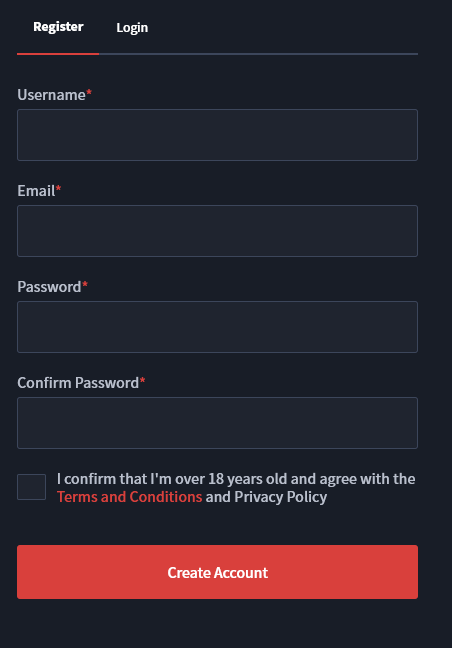This screenshot has height=648, width=452.
Task: Switch to the Login tab
Action: 132,28
